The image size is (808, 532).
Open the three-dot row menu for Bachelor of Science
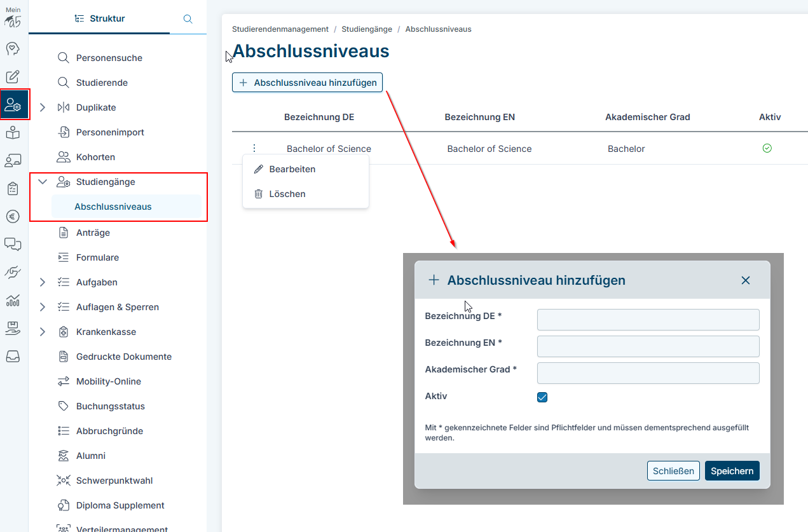pos(254,148)
